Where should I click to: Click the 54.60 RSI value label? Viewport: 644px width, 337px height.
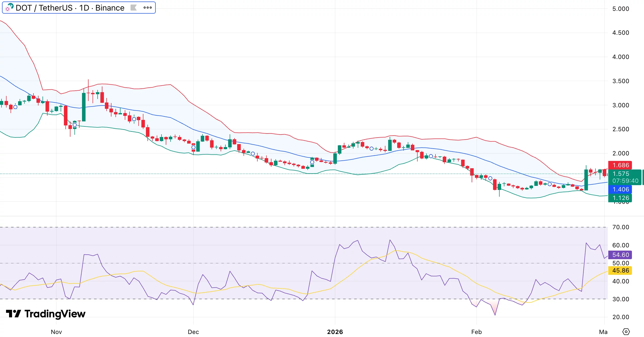click(620, 255)
